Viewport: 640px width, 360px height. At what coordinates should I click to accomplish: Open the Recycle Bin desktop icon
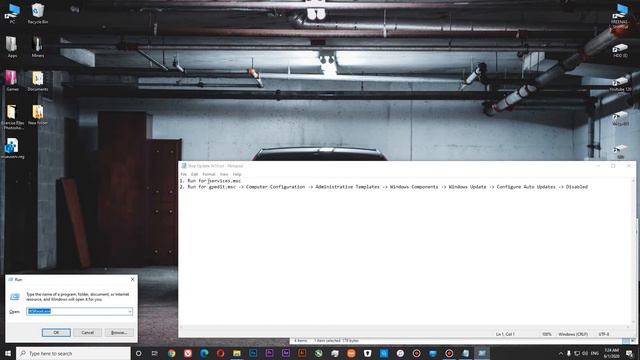click(38, 13)
